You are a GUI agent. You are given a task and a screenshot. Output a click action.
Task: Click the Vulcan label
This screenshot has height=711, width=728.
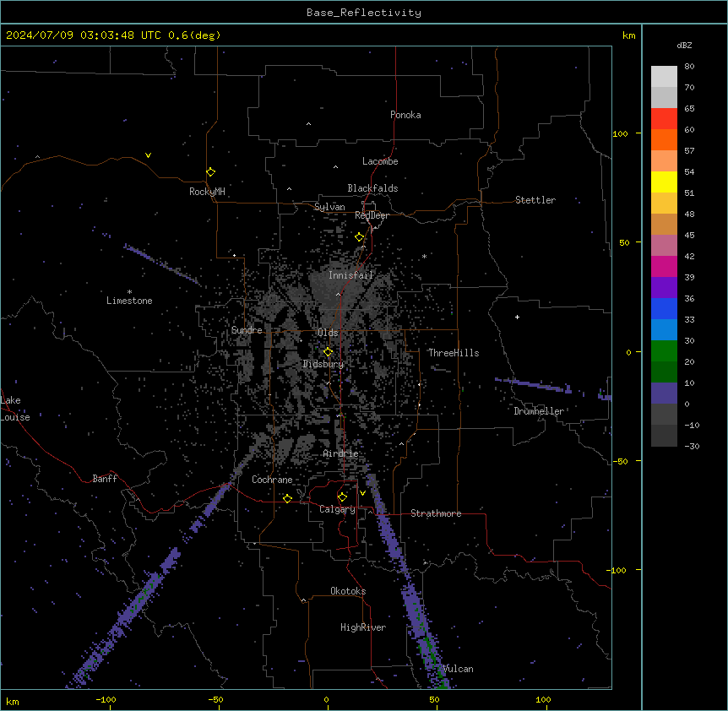coord(459,669)
